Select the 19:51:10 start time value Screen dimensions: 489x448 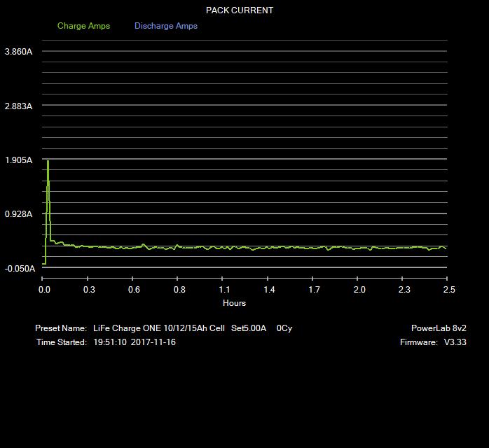click(x=109, y=342)
